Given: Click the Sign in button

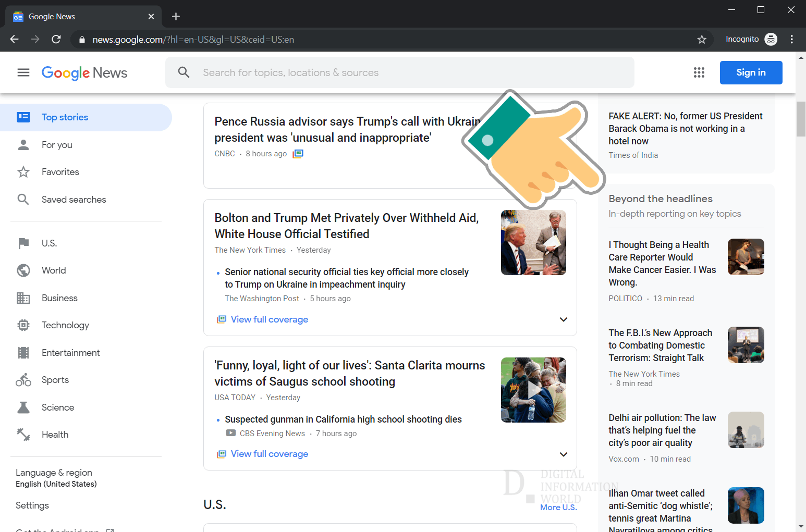Looking at the screenshot, I should click(751, 72).
